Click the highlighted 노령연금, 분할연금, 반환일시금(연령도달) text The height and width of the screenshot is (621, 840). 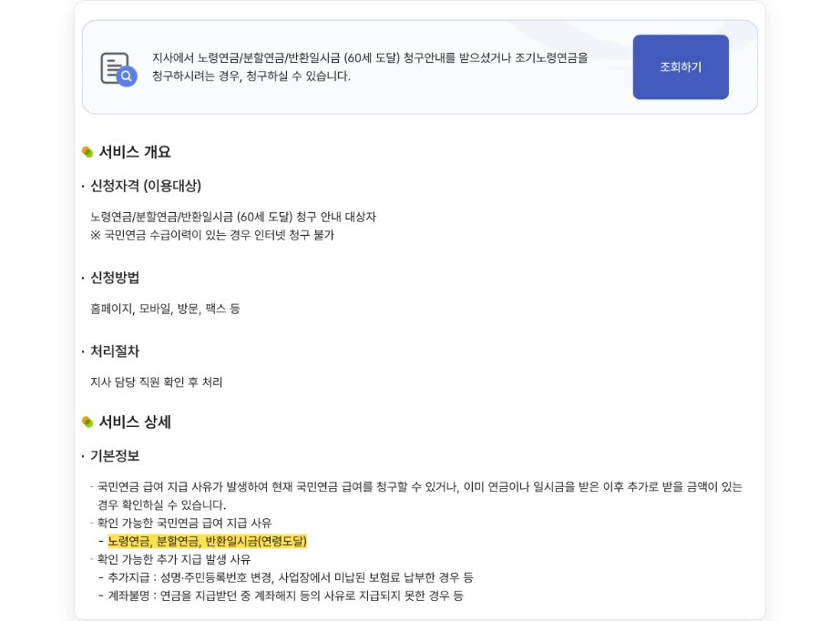(x=208, y=541)
